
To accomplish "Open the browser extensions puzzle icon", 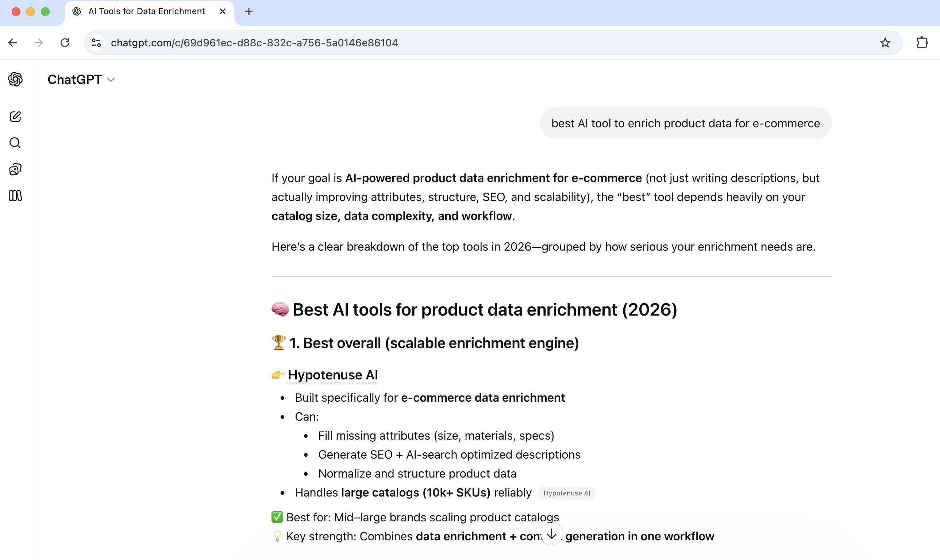I will pos(922,42).
